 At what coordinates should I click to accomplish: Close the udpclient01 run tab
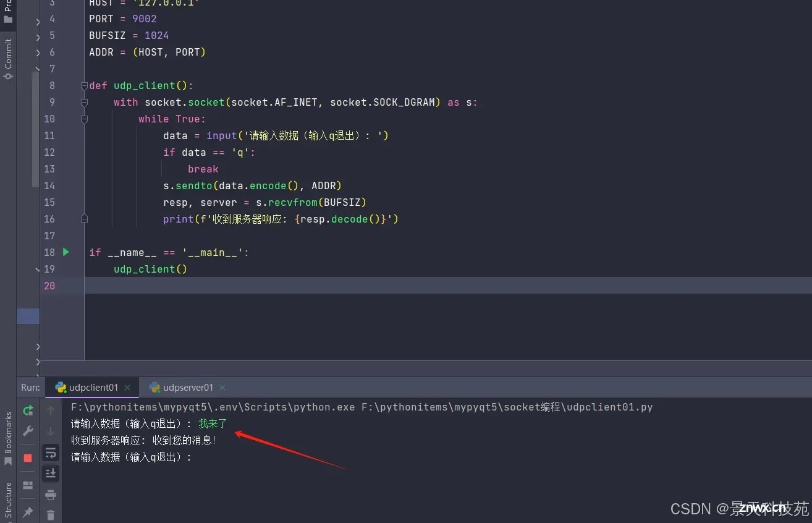[127, 388]
